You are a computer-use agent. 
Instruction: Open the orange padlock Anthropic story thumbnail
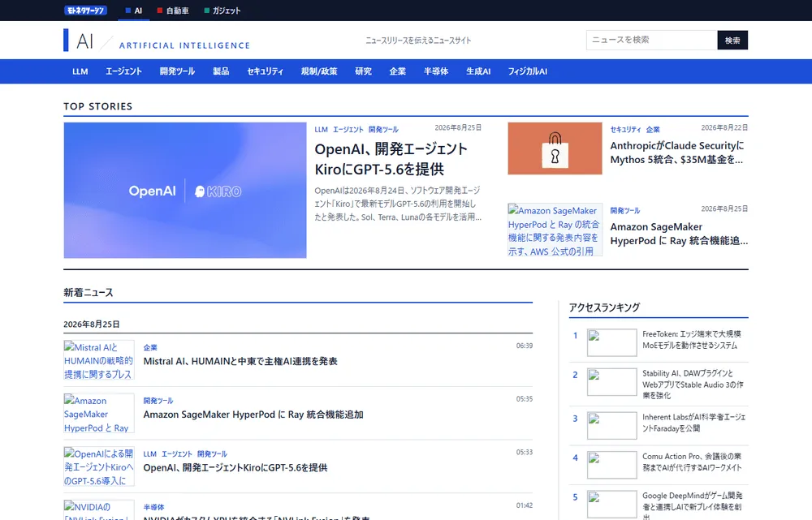(x=555, y=148)
